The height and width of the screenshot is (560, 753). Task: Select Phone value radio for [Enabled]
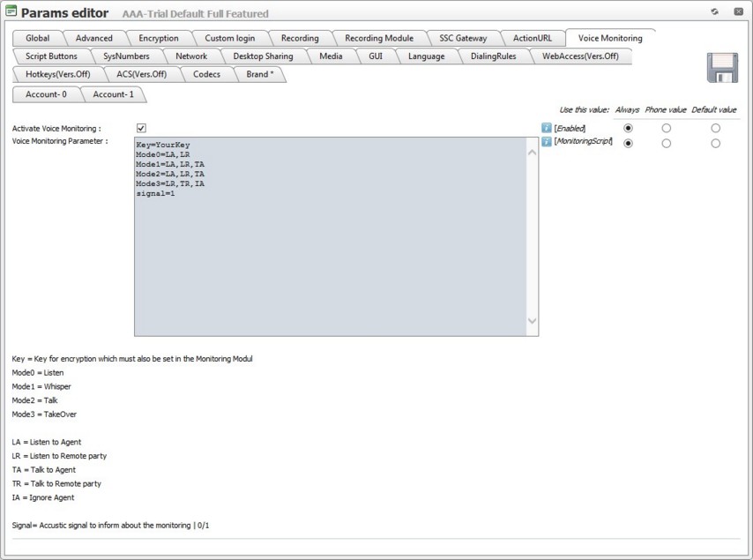click(666, 128)
